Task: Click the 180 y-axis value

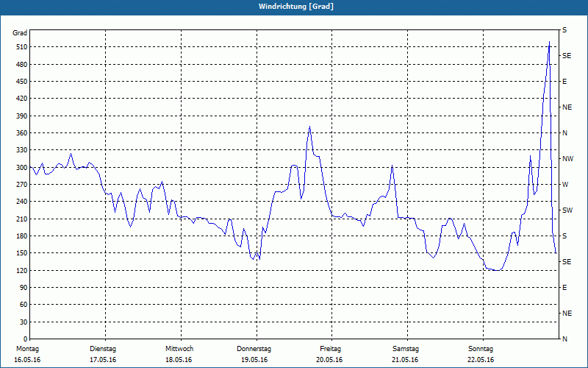Action: pyautogui.click(x=22, y=236)
